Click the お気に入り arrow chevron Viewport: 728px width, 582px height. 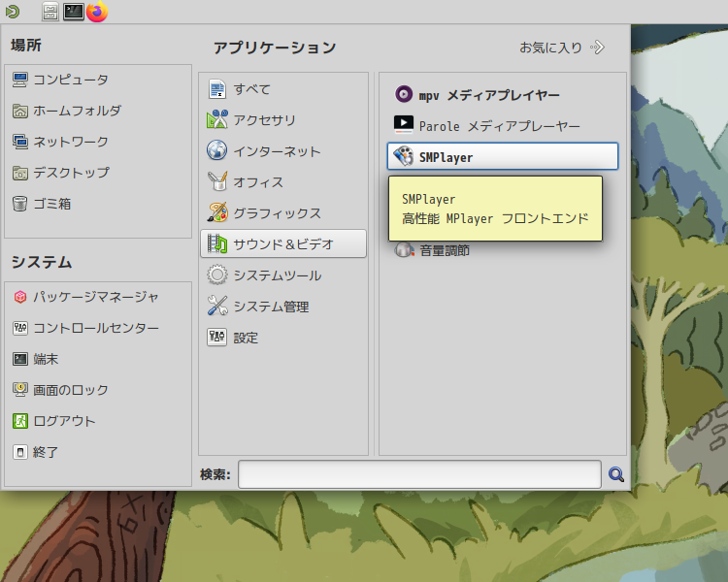click(x=598, y=48)
